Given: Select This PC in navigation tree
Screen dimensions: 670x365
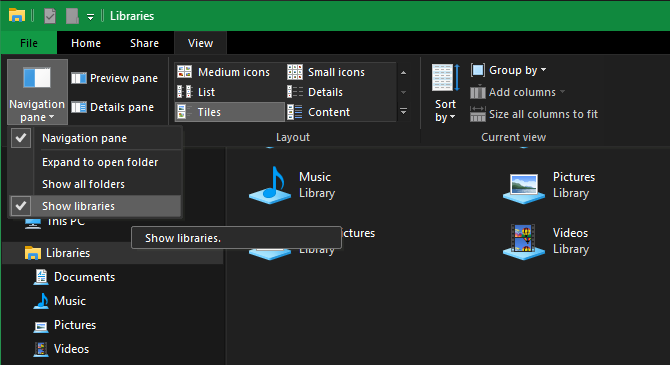Looking at the screenshot, I should (x=66, y=221).
